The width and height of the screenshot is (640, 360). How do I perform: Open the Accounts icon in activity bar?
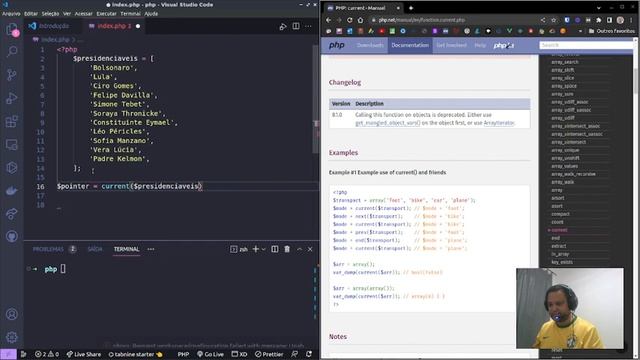[x=12, y=314]
